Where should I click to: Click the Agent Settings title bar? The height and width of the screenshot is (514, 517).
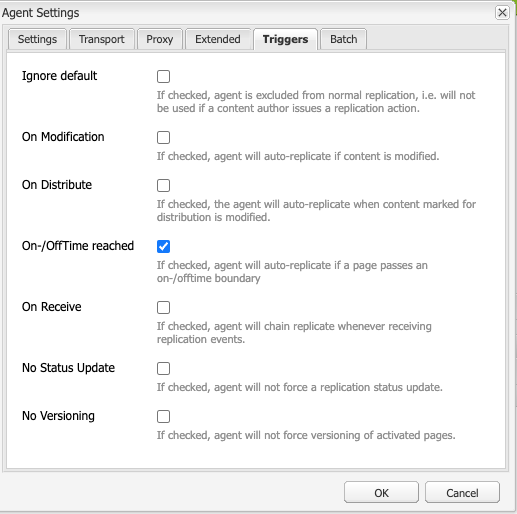coord(247,13)
